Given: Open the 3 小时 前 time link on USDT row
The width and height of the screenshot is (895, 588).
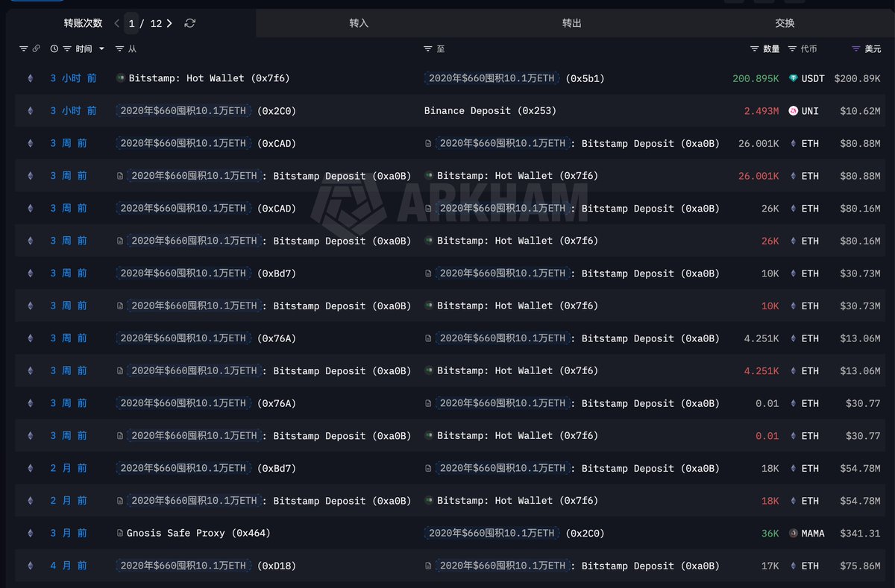Looking at the screenshot, I should [73, 78].
